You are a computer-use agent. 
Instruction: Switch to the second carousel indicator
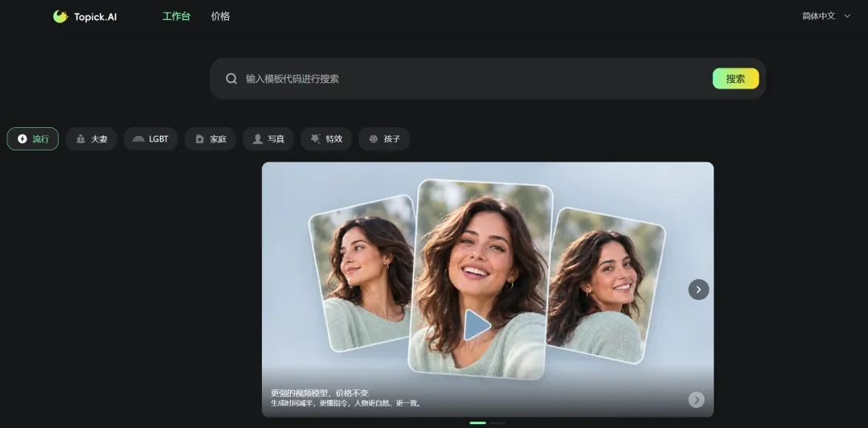pyautogui.click(x=497, y=423)
